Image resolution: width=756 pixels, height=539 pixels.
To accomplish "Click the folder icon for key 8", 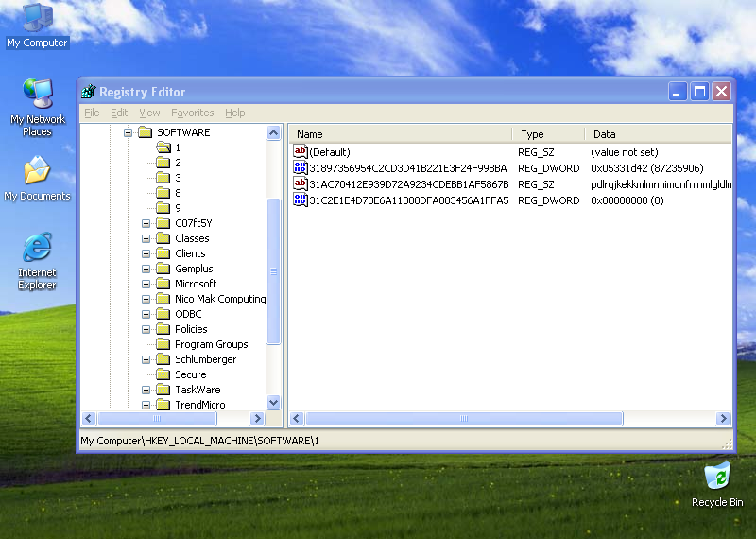I will tap(163, 193).
